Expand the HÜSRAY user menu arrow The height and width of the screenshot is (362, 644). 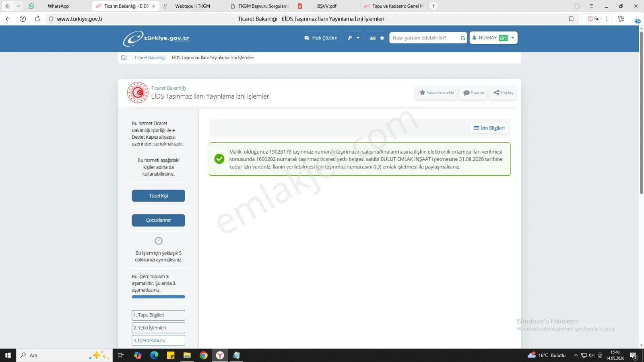[x=512, y=38]
